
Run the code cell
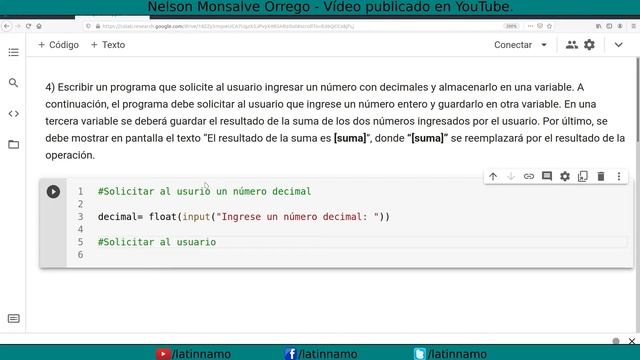(53, 192)
